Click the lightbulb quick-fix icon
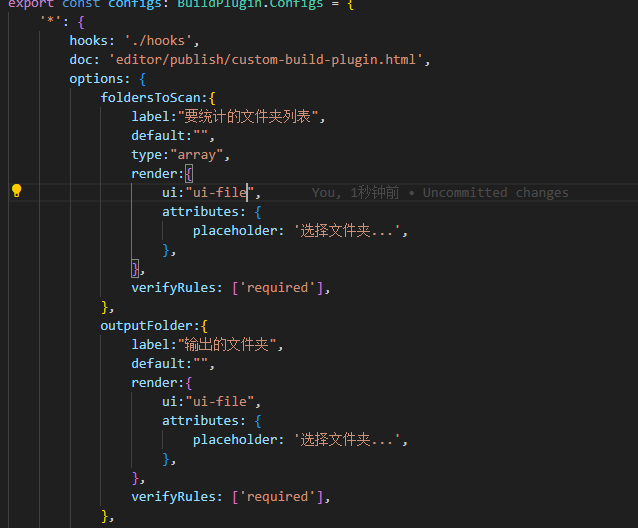 [x=16, y=190]
